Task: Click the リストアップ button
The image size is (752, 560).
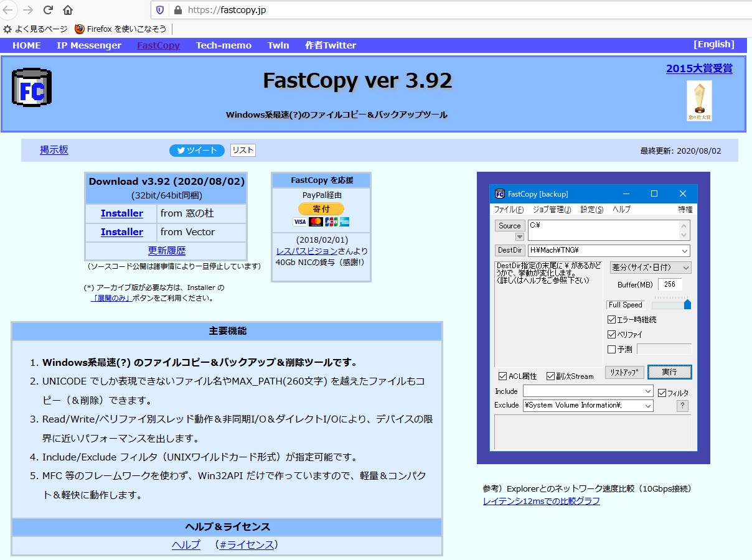Action: click(624, 372)
